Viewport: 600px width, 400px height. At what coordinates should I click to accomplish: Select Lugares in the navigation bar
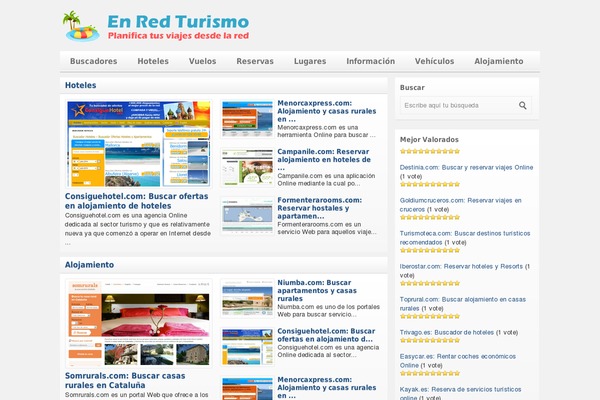(310, 61)
